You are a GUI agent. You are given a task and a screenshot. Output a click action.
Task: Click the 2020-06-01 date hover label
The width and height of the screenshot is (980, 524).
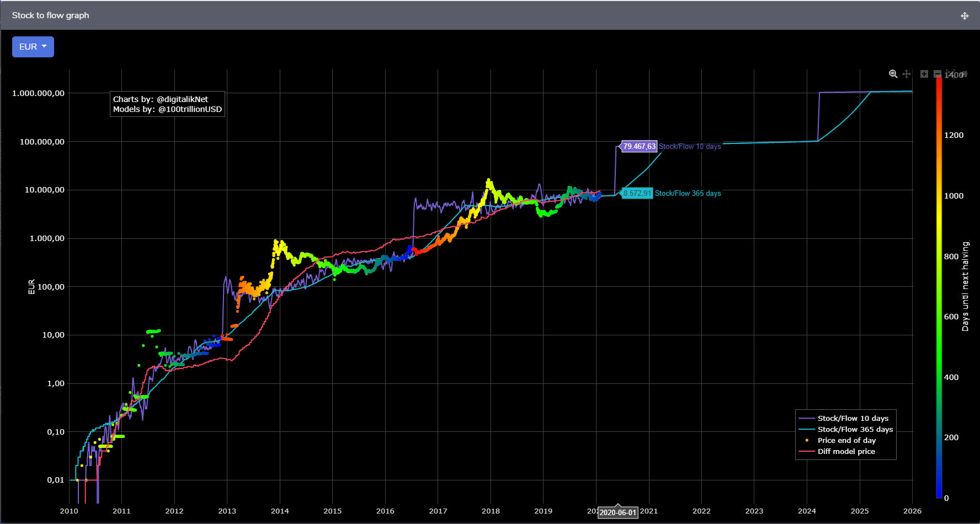click(618, 512)
